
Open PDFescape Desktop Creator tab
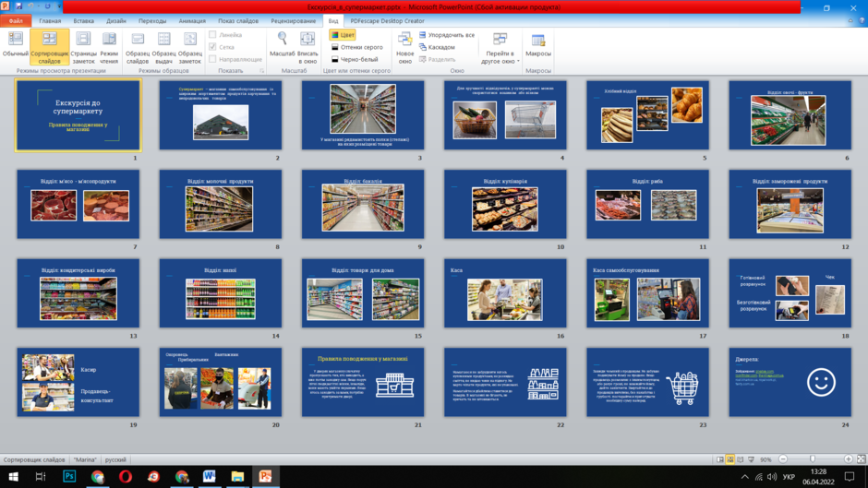pyautogui.click(x=388, y=21)
